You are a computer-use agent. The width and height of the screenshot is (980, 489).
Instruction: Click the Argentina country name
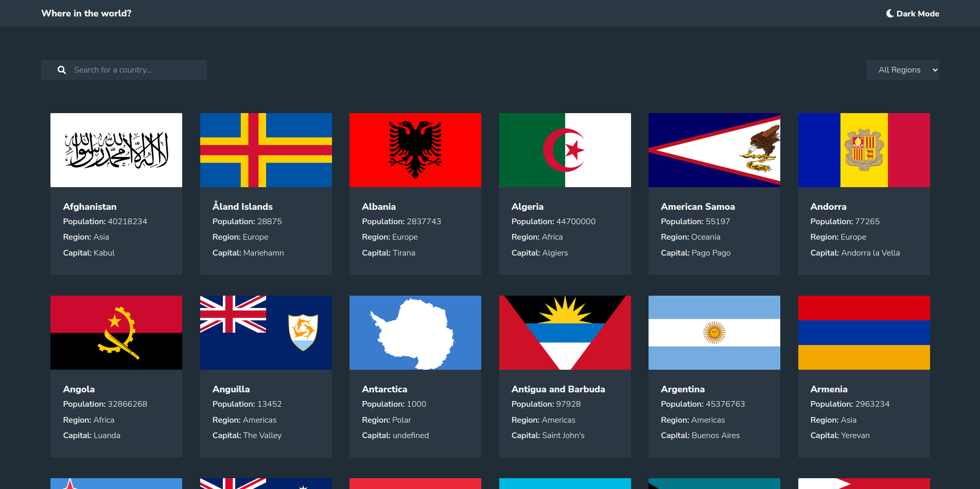(x=683, y=389)
